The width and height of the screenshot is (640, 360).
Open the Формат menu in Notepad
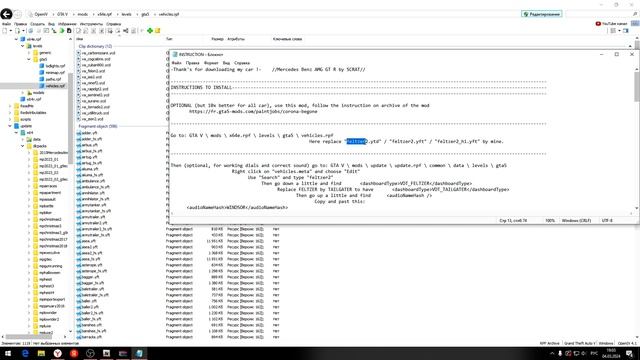211,63
